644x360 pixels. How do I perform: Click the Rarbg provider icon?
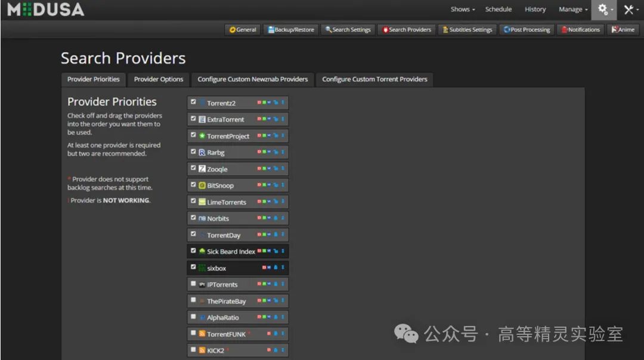(x=202, y=153)
